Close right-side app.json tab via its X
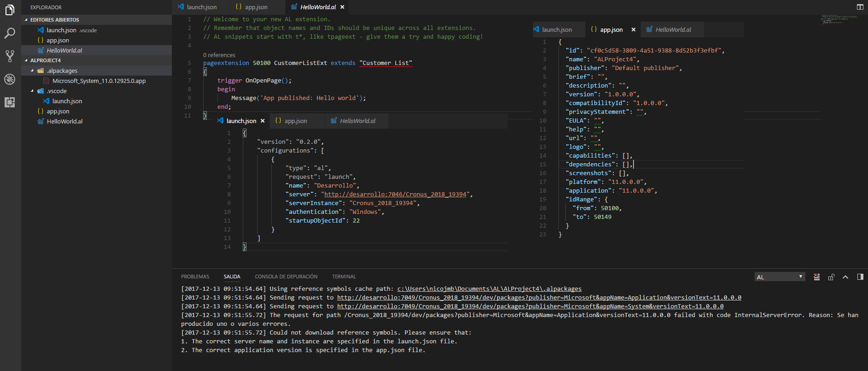 (x=633, y=29)
